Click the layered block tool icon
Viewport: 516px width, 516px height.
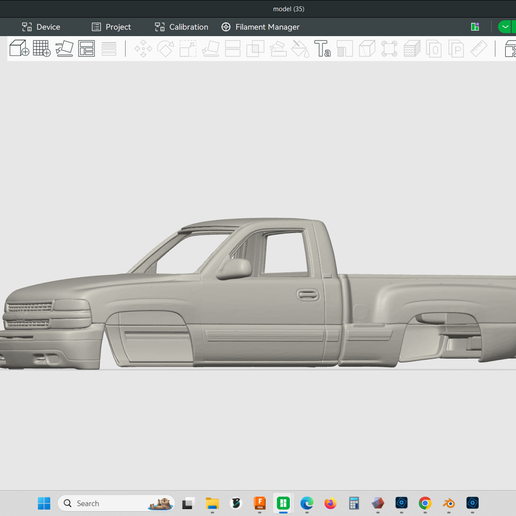(412, 49)
